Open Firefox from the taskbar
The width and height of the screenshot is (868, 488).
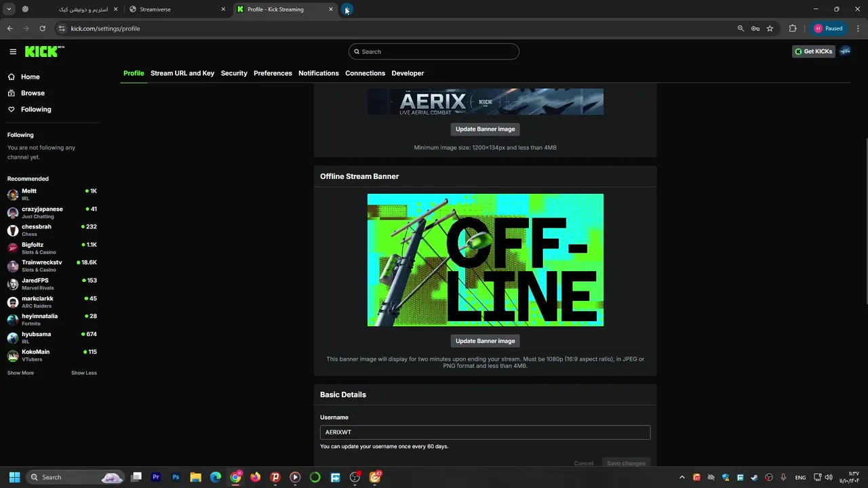coord(255,477)
